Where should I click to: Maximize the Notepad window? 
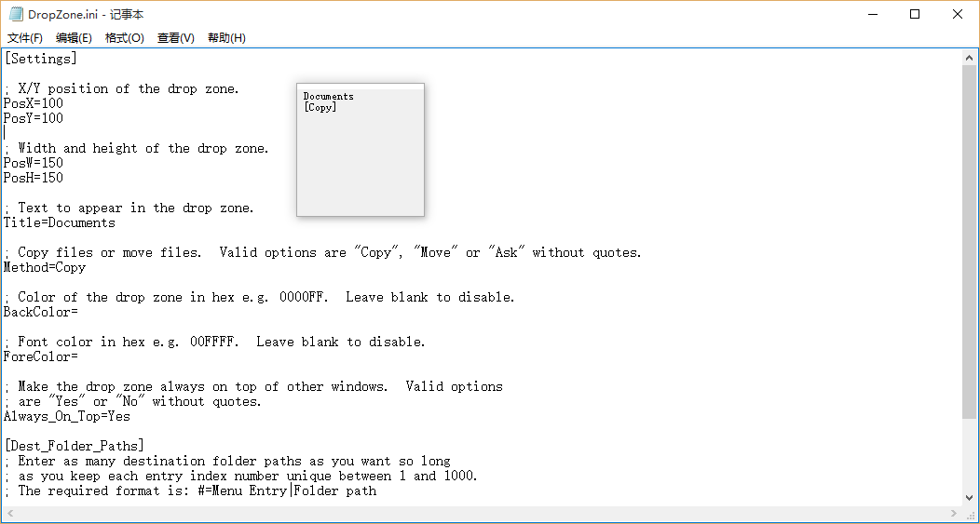pos(915,14)
